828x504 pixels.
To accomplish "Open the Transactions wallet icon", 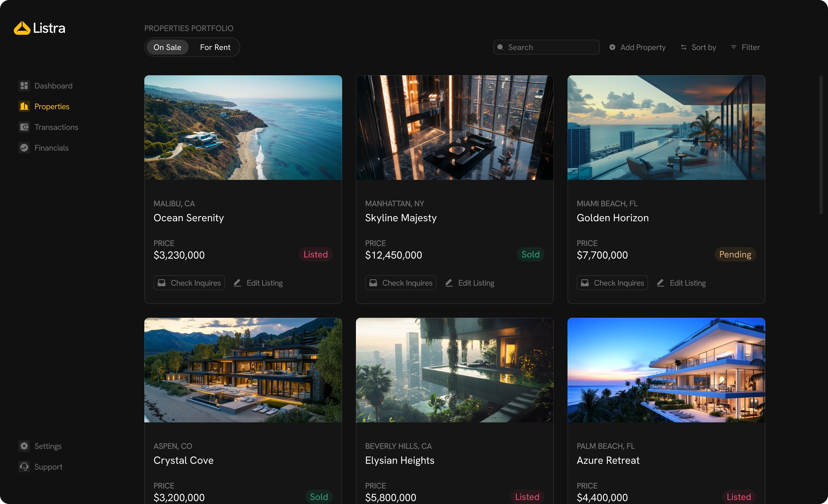I will point(24,127).
